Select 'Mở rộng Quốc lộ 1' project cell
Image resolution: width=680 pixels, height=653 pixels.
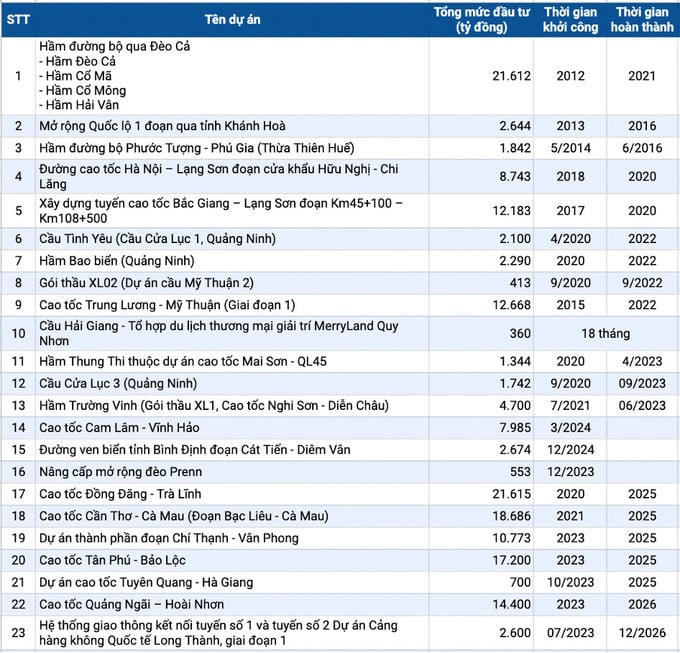pyautogui.click(x=162, y=126)
